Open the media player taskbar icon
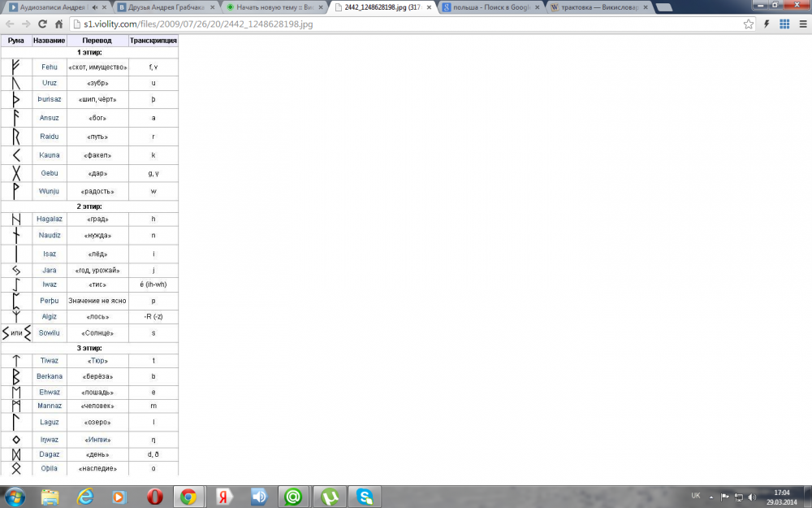This screenshot has height=508, width=812. pos(119,497)
